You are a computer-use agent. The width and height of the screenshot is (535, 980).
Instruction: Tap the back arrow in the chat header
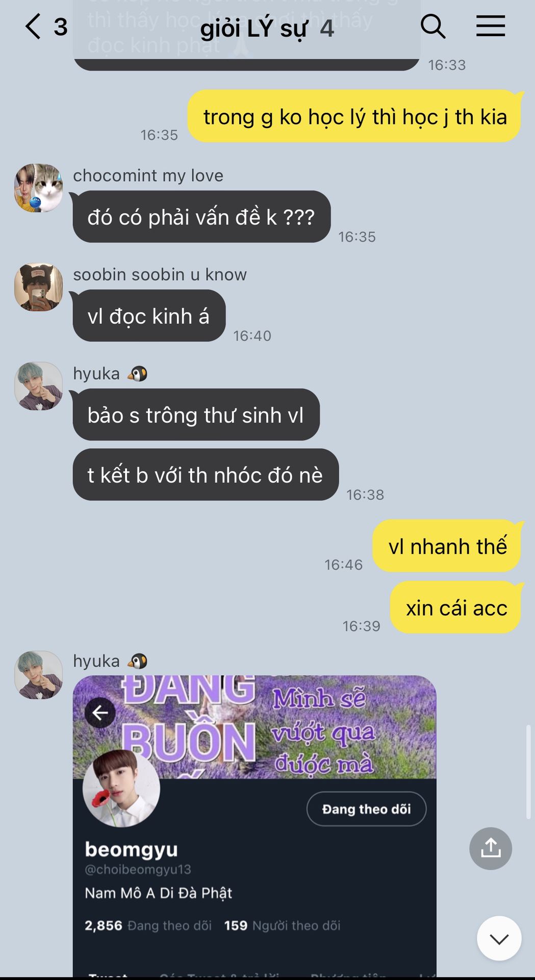(x=33, y=27)
